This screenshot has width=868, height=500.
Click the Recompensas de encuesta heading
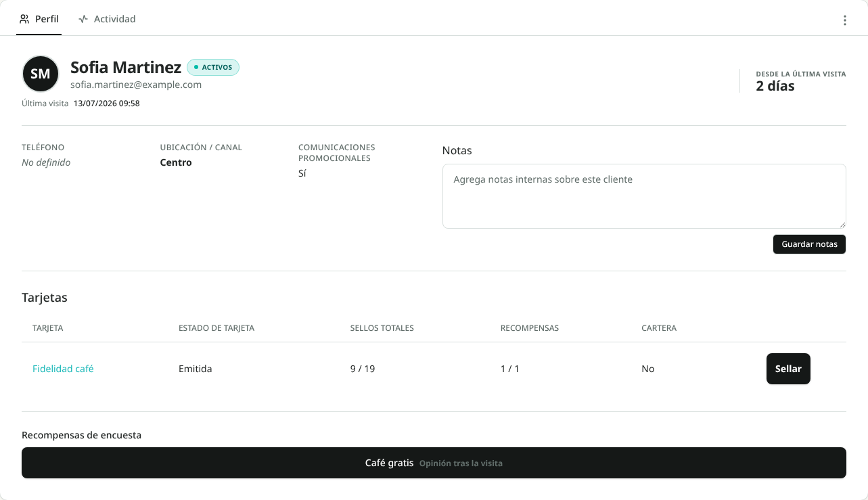(x=82, y=435)
